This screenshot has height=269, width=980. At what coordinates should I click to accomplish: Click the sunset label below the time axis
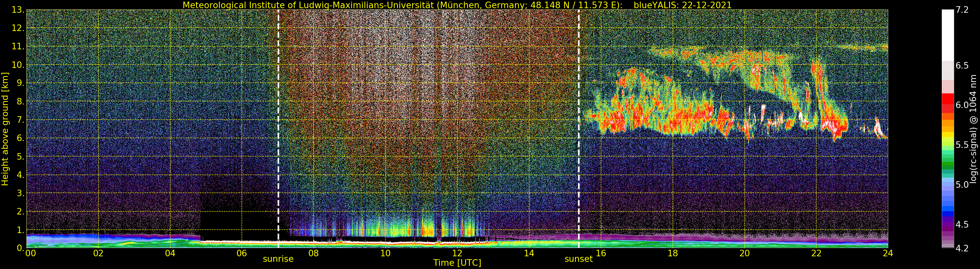click(578, 259)
